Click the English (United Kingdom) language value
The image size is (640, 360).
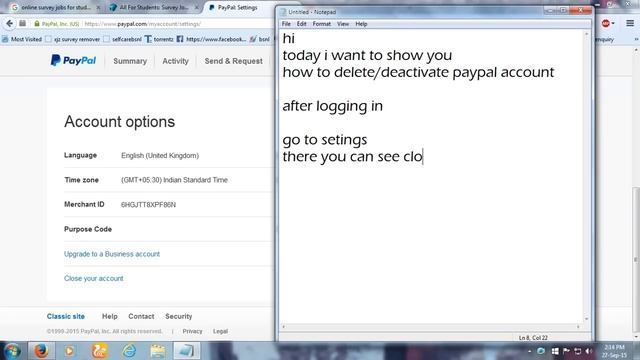click(160, 156)
